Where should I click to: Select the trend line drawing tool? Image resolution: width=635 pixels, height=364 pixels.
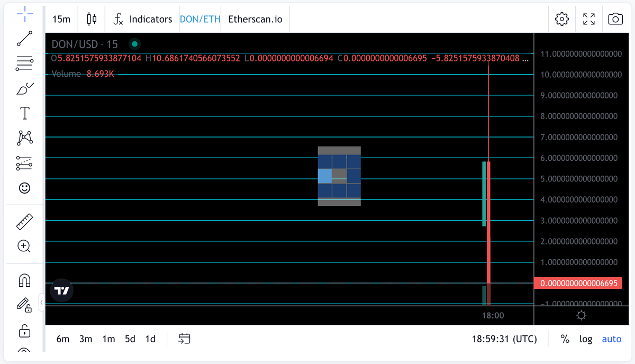(24, 39)
